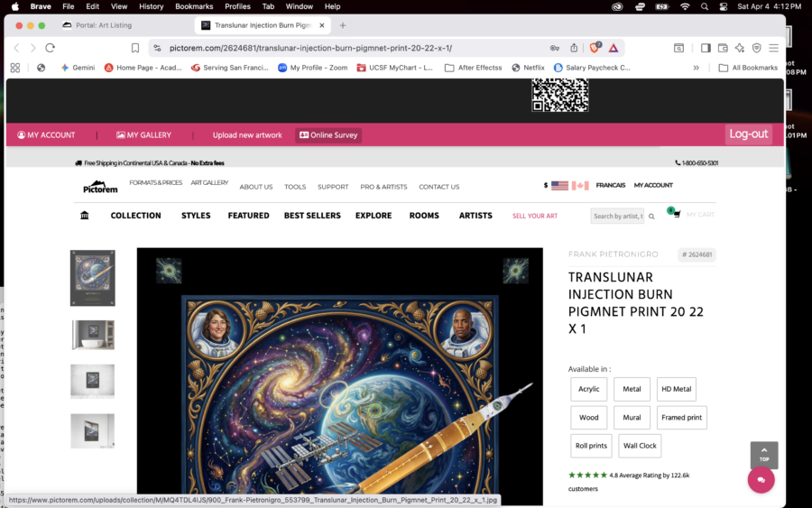Click the share icon in address bar
This screenshot has width=812, height=508.
[574, 48]
